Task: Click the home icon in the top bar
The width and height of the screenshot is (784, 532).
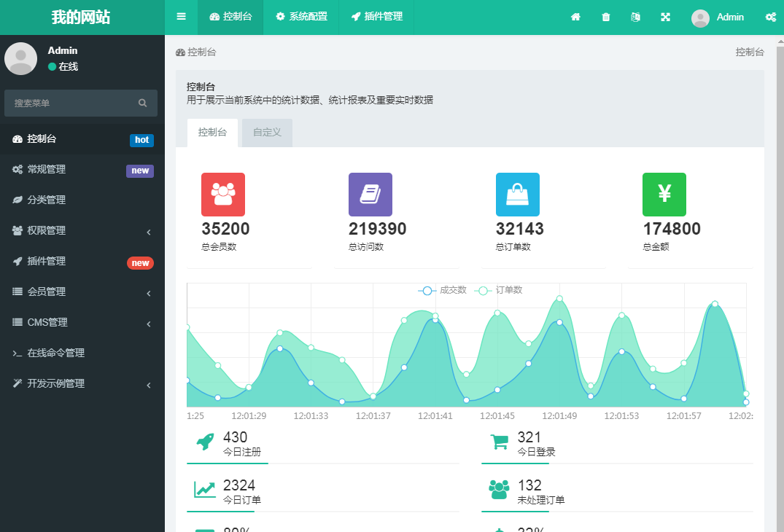Action: tap(575, 17)
